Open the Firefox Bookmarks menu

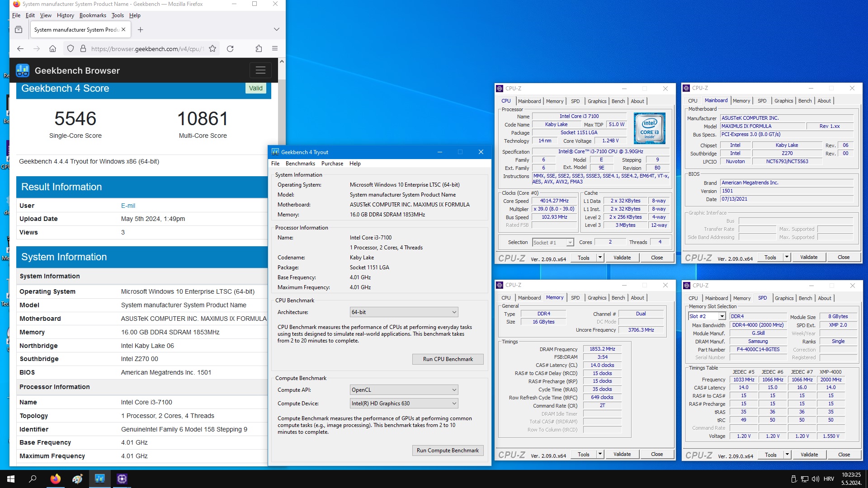click(x=93, y=15)
